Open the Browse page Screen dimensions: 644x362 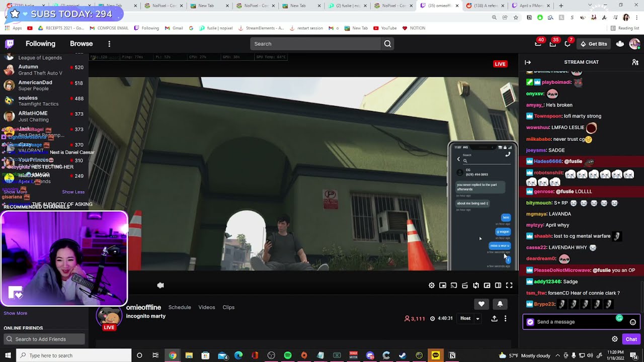(81, 44)
